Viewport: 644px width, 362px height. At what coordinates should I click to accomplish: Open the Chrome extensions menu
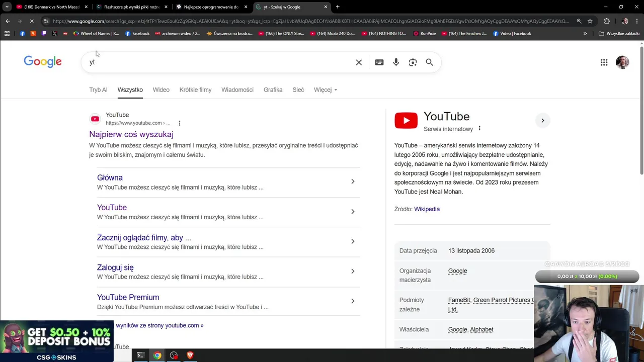pyautogui.click(x=607, y=21)
